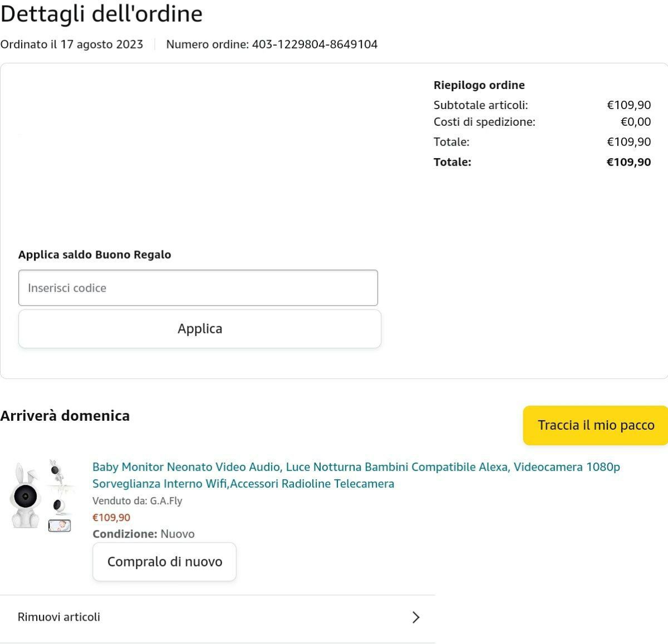668x644 pixels.
Task: Select the order number 403-1229804-8649104
Action: click(315, 45)
